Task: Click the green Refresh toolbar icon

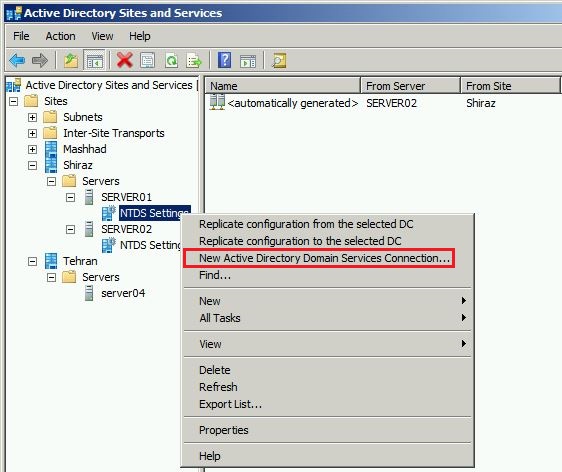Action: point(171,60)
